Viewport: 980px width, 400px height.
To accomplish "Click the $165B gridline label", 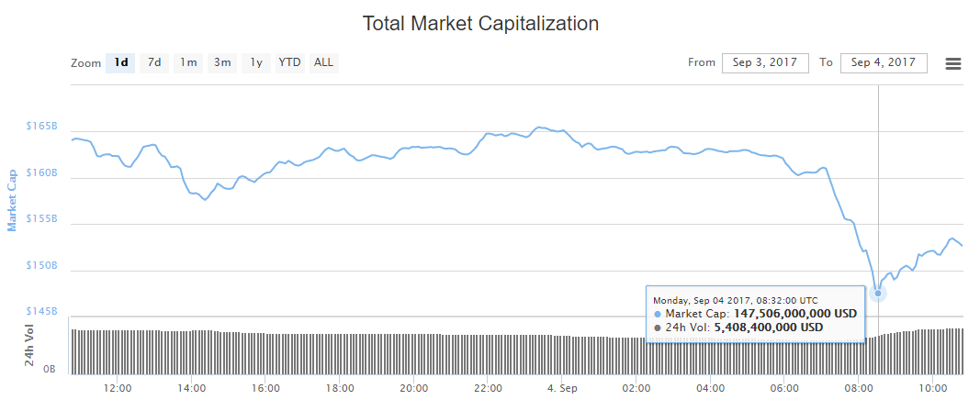I will (x=42, y=126).
